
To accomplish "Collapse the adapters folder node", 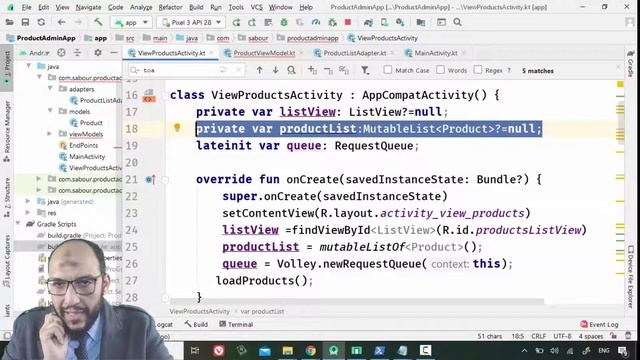I will click(50, 88).
